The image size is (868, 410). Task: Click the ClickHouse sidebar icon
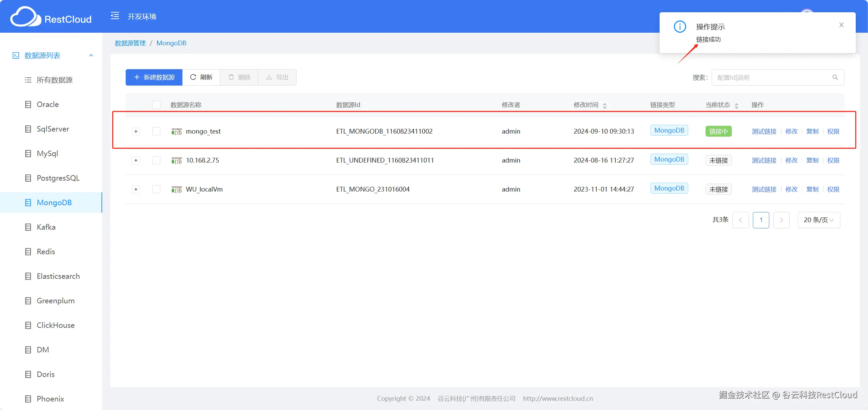point(28,325)
